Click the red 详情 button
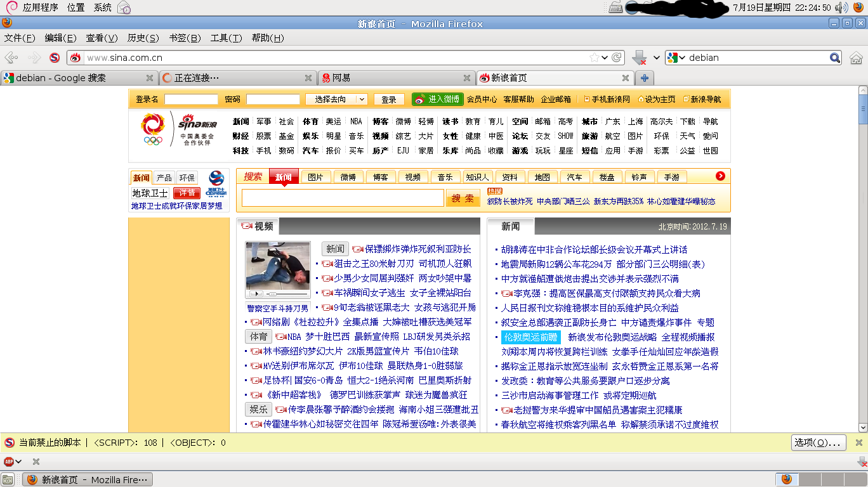 tap(187, 193)
